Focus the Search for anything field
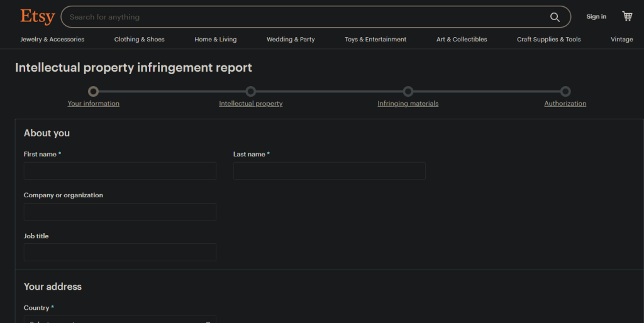The width and height of the screenshot is (644, 323). pyautogui.click(x=305, y=17)
